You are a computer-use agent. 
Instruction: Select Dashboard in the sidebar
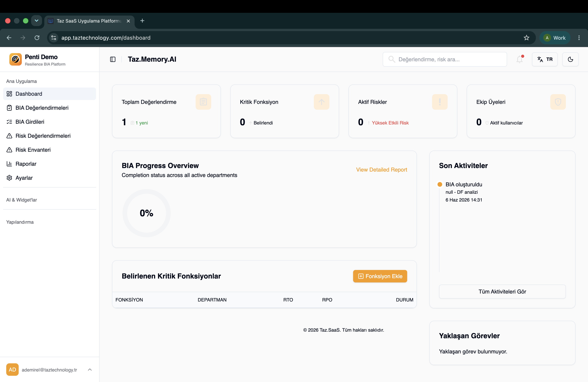[49, 94]
